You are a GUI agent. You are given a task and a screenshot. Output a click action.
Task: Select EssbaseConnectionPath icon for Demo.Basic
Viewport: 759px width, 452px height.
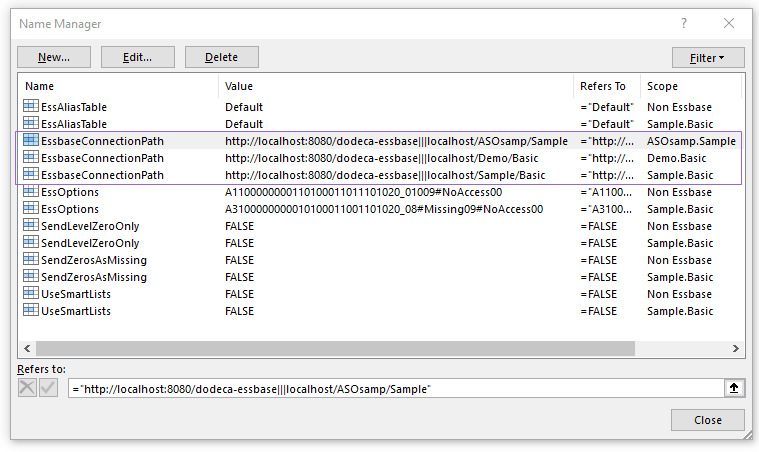30,157
